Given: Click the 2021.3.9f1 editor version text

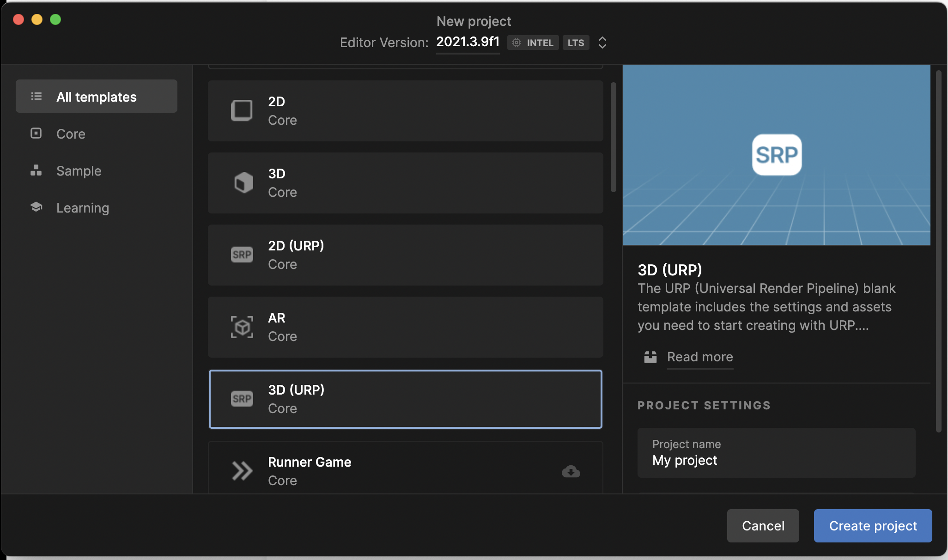Looking at the screenshot, I should tap(468, 42).
